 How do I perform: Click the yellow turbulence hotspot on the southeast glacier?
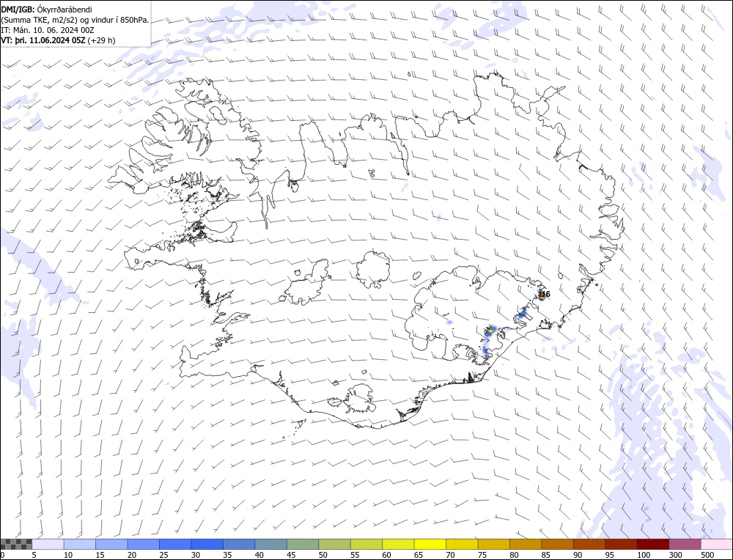point(490,331)
